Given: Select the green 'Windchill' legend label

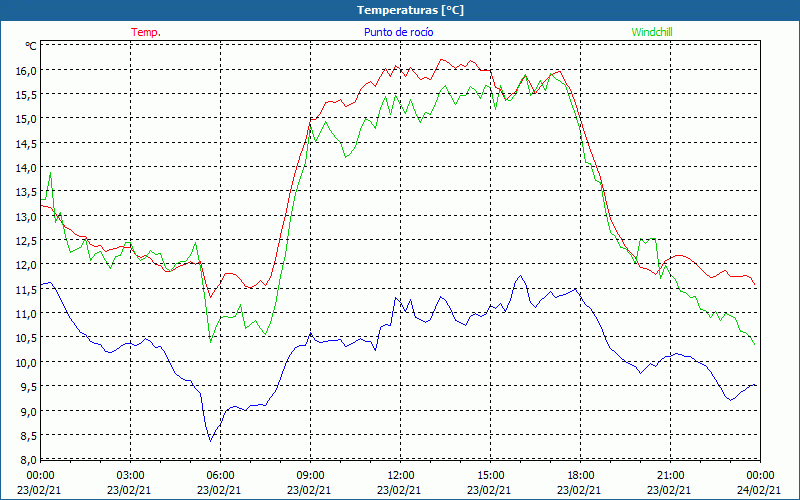Looking at the screenshot, I should [652, 32].
